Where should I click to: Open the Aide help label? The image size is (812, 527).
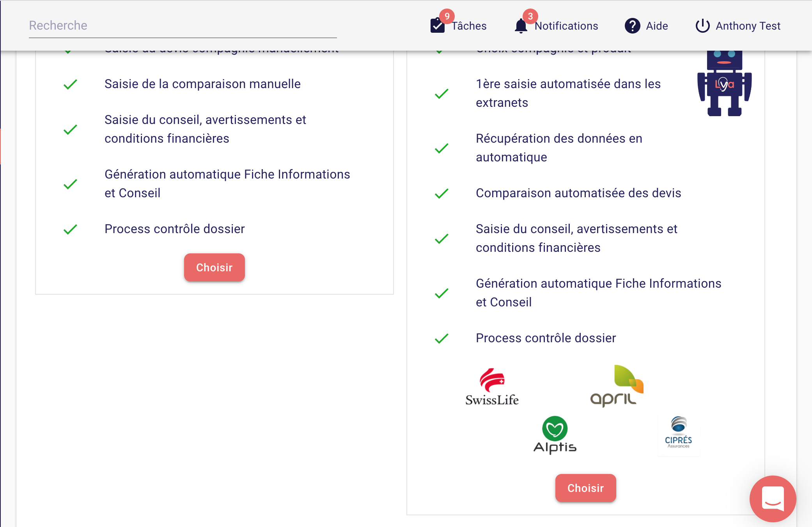click(x=657, y=26)
